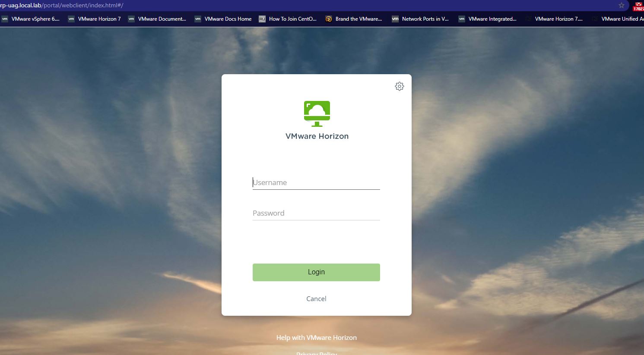This screenshot has height=355, width=644.
Task: Open the Brand the VMware... bookmark
Action: click(354, 19)
